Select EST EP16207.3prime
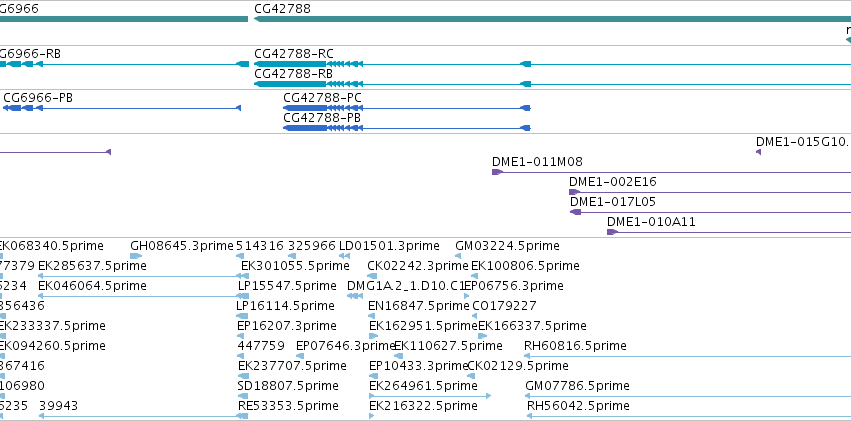This screenshot has height=421, width=851. pyautogui.click(x=287, y=326)
